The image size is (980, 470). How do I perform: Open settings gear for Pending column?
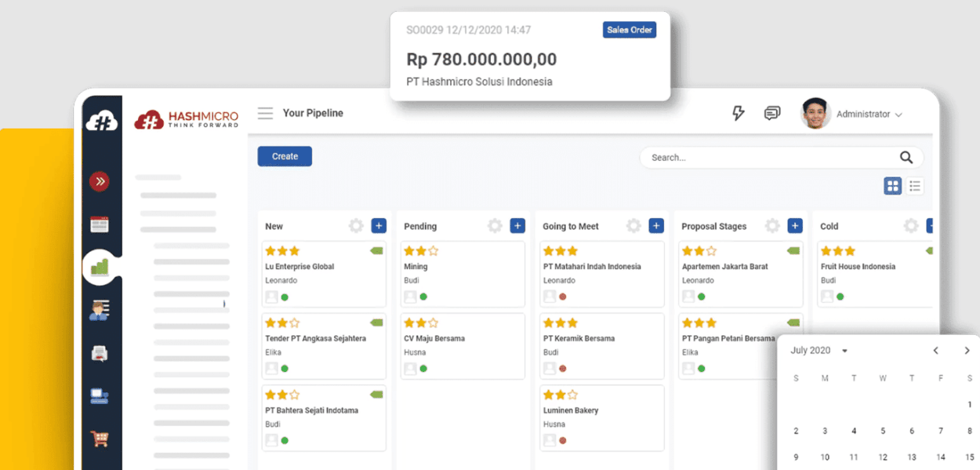pos(495,226)
